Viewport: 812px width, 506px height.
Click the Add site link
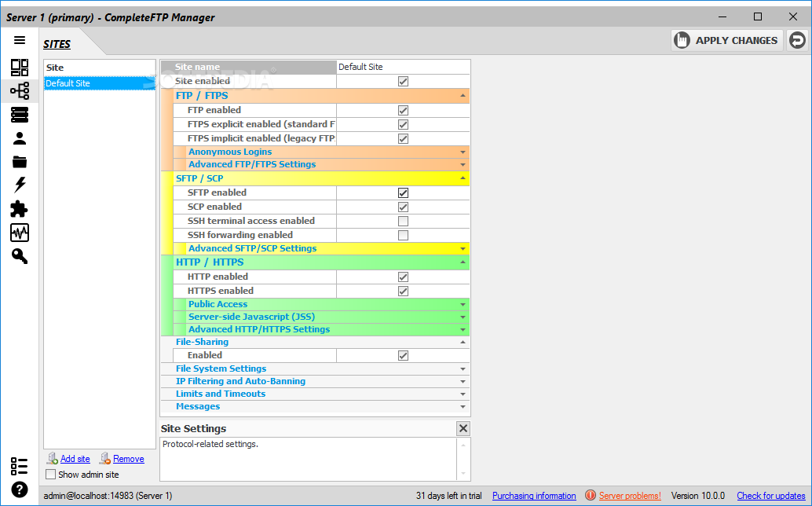75,458
